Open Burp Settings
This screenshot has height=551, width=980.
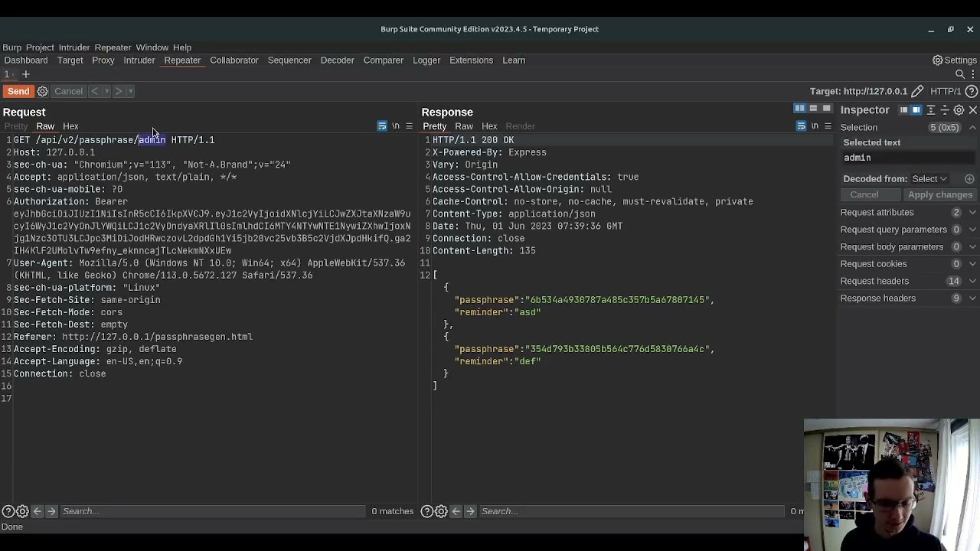pyautogui.click(x=954, y=60)
